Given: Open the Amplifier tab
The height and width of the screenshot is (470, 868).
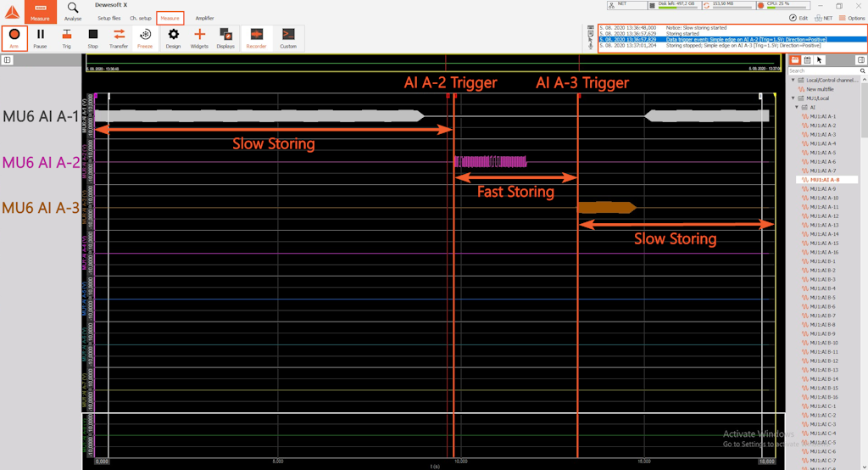Looking at the screenshot, I should [x=204, y=18].
